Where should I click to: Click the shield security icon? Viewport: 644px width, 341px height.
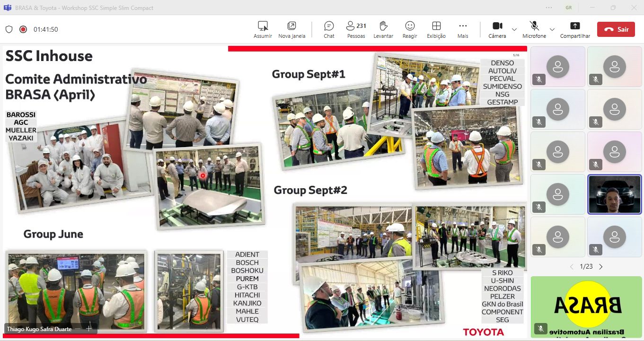pos(9,29)
